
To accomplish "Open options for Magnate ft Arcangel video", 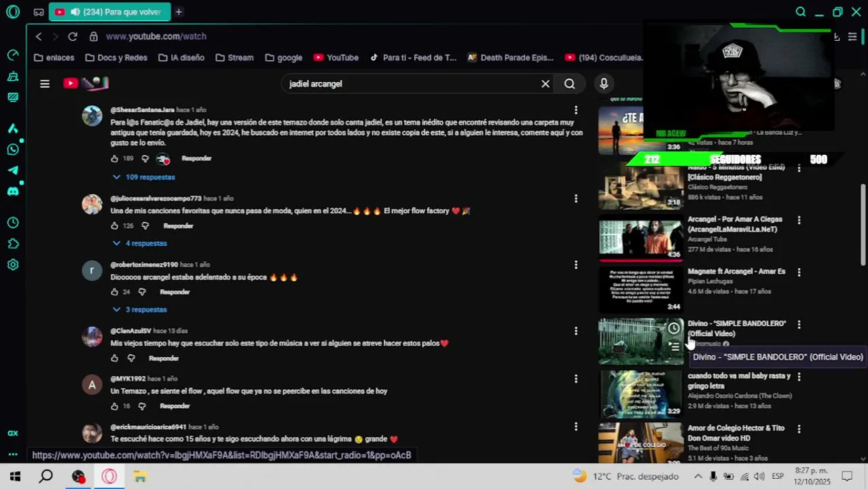I will tap(799, 272).
